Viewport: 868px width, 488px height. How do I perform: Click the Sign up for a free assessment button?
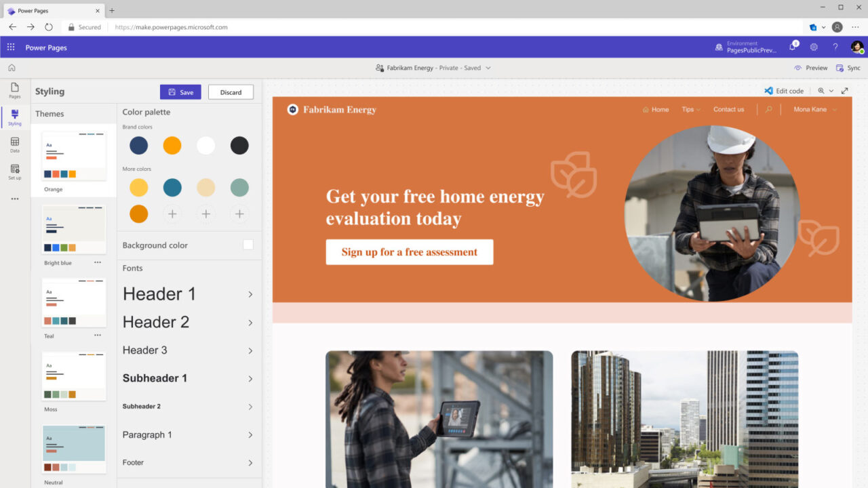(410, 251)
